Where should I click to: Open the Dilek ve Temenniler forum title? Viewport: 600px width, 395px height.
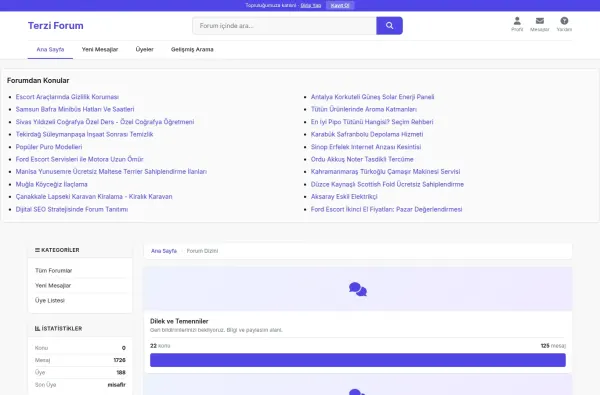179,321
